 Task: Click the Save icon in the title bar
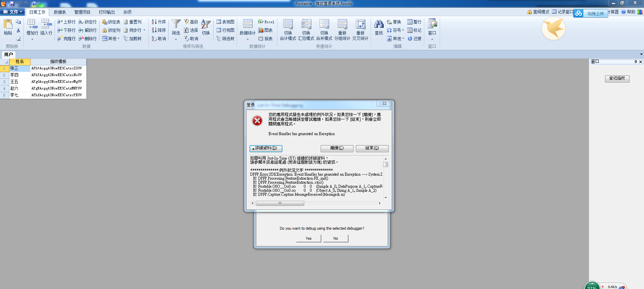(x=12, y=3)
